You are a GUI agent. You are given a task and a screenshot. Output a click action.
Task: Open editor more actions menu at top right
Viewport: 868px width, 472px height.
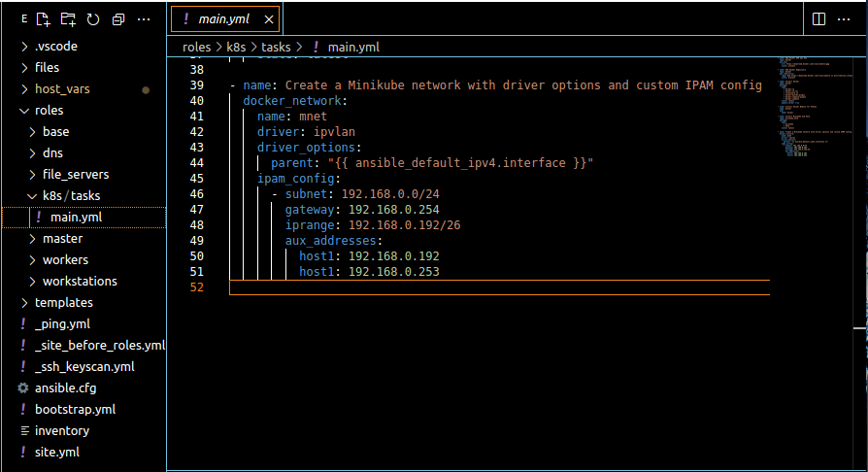coord(847,18)
